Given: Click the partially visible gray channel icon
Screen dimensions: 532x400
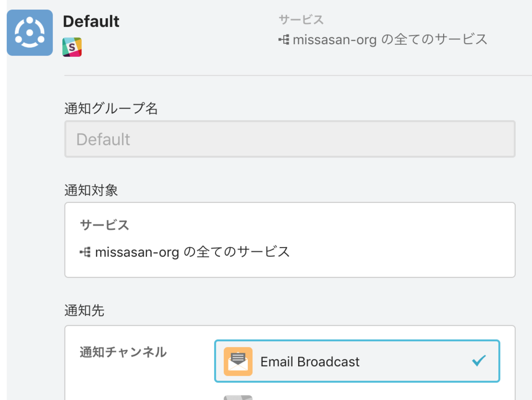Looking at the screenshot, I should point(238,397).
